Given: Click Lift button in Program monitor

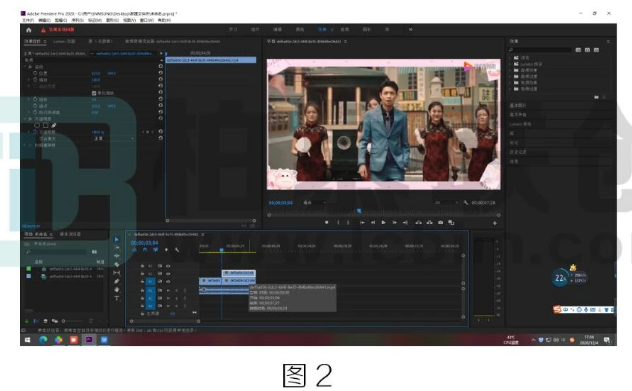Looking at the screenshot, I should point(418,223).
